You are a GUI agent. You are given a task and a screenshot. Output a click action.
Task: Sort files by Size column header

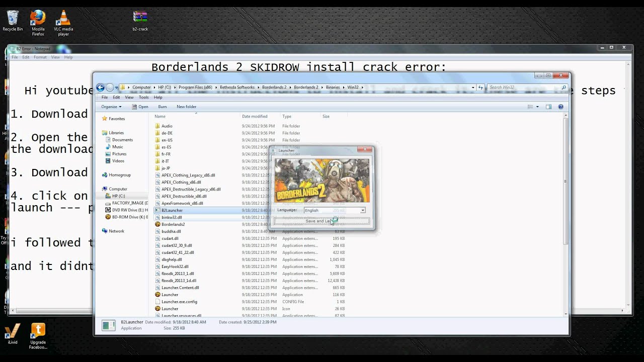tap(326, 116)
